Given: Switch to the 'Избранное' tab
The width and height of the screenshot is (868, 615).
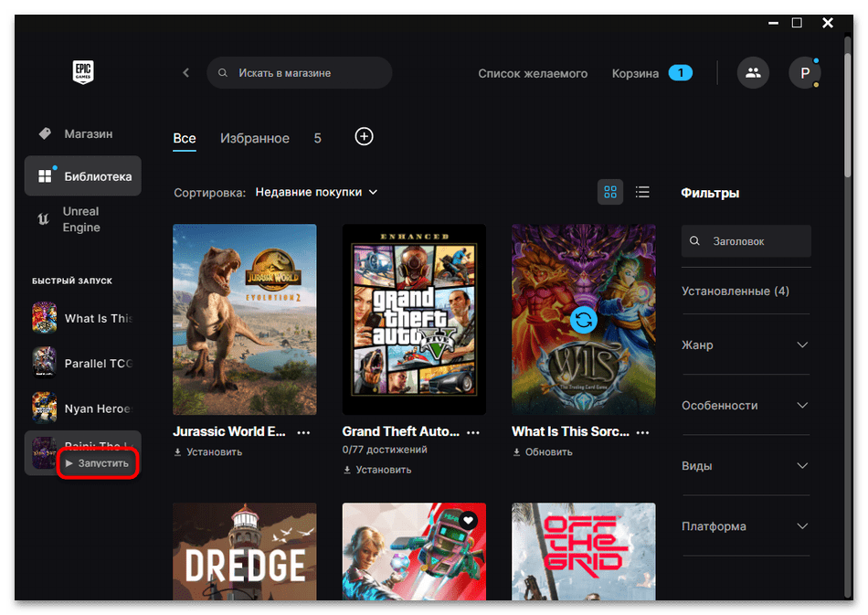Looking at the screenshot, I should (255, 138).
